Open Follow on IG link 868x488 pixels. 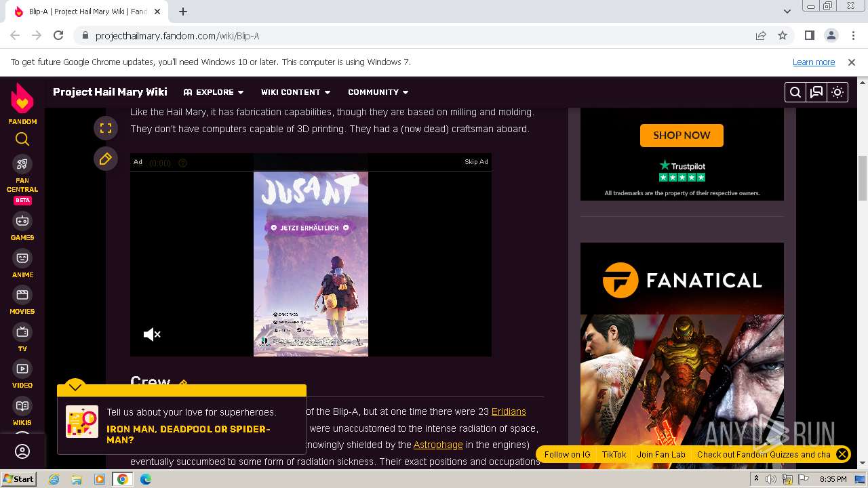click(x=568, y=454)
